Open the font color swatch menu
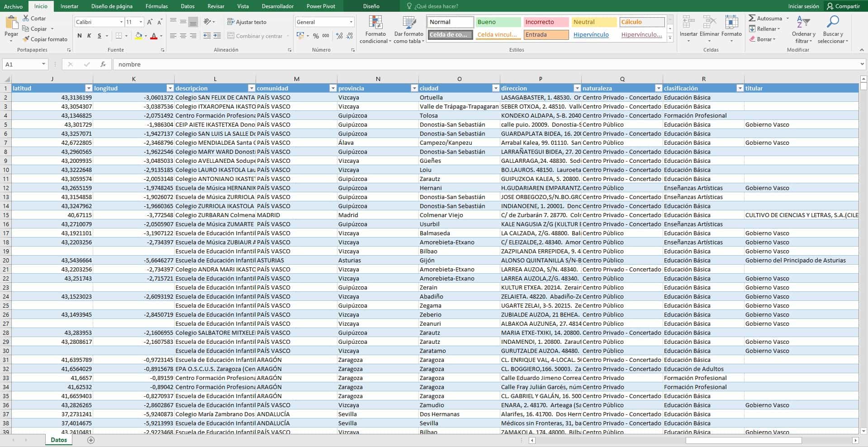 click(161, 36)
